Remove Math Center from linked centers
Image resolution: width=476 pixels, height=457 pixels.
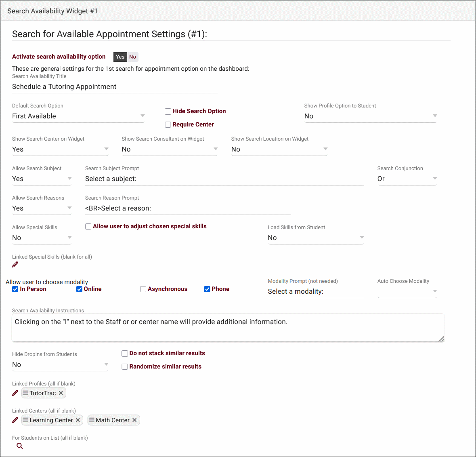tap(134, 420)
